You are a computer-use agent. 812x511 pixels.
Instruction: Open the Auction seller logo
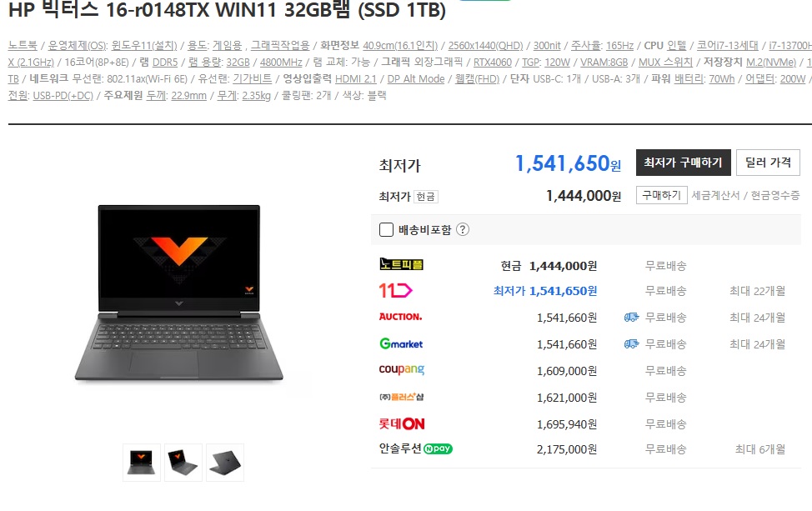400,317
